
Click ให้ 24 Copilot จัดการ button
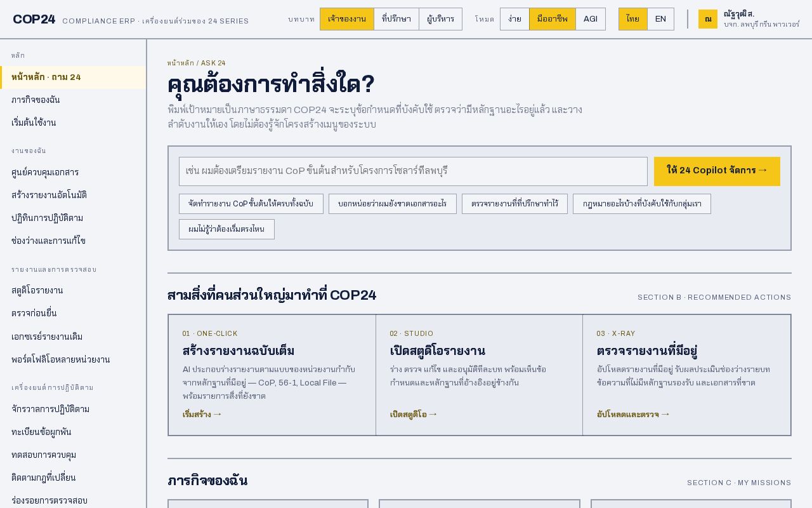tap(717, 171)
